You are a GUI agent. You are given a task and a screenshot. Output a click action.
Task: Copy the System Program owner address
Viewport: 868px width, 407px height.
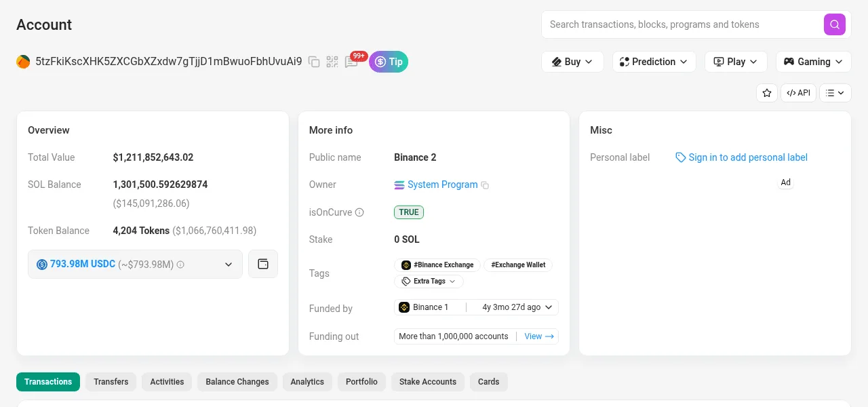(x=485, y=185)
